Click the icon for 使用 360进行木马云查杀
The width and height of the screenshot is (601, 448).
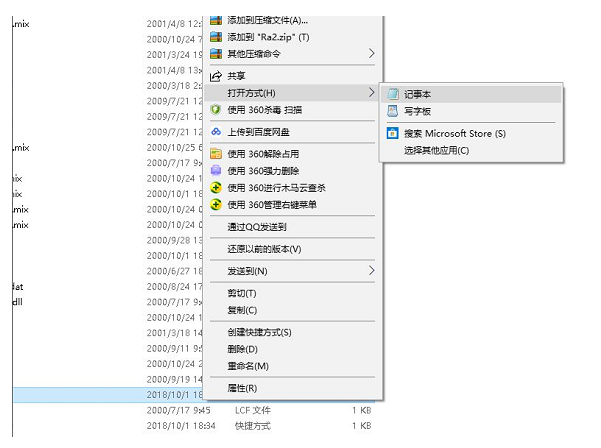216,187
